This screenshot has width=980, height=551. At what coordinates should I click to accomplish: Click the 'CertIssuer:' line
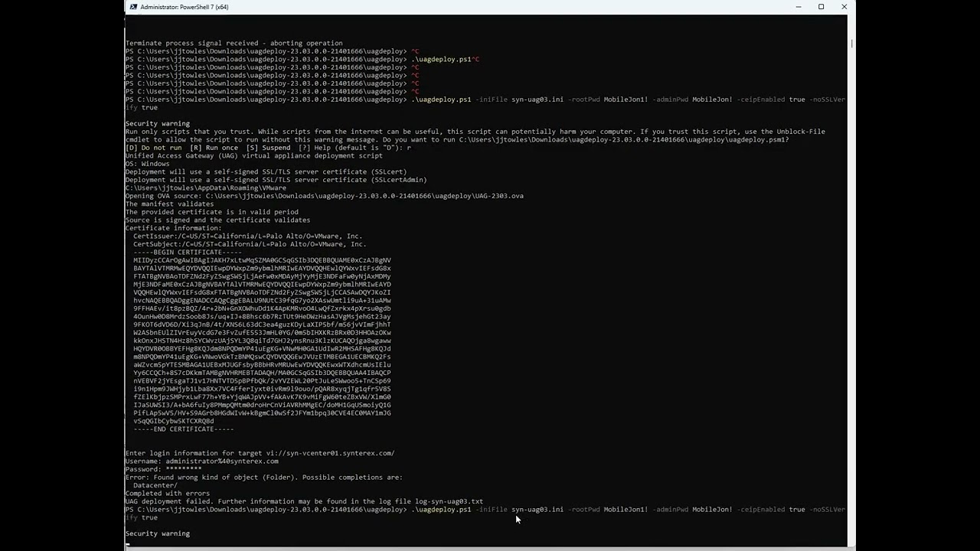pyautogui.click(x=248, y=236)
